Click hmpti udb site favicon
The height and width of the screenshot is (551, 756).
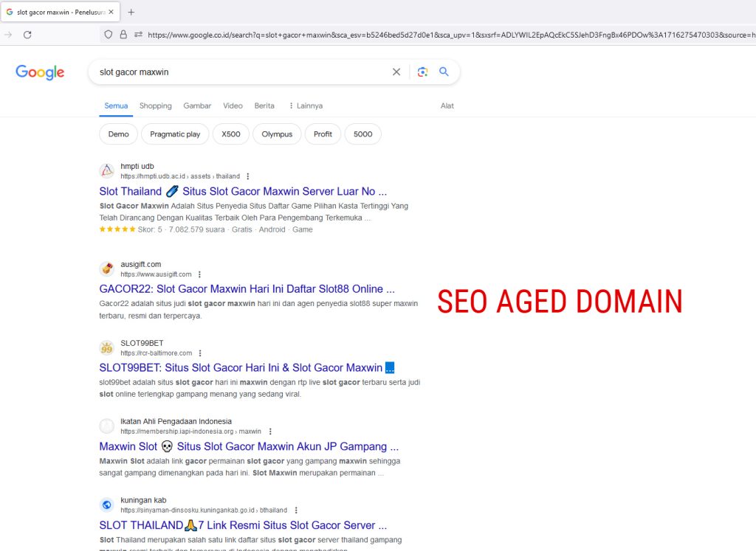(x=107, y=171)
